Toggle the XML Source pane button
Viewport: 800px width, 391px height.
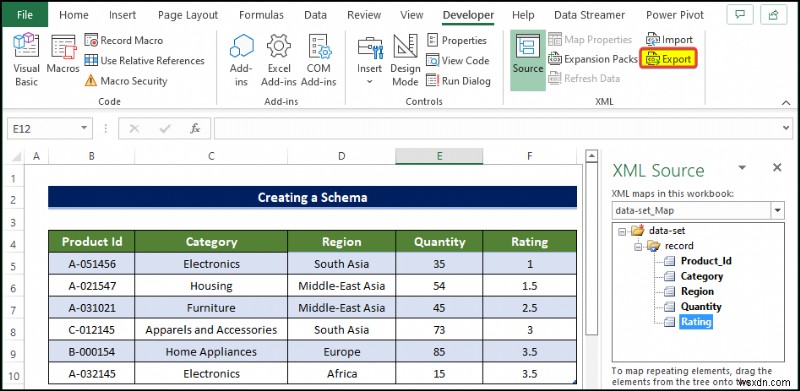(528, 60)
